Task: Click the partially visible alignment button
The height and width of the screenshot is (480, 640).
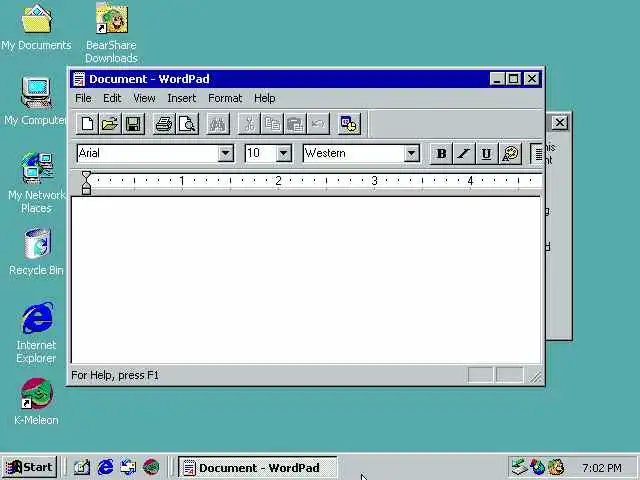Action: [x=537, y=154]
